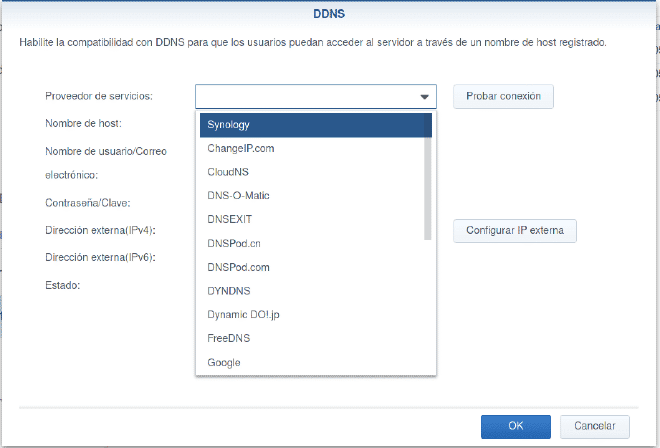Select DNSPod.com provider entry
This screenshot has height=448, width=660.
(x=316, y=267)
